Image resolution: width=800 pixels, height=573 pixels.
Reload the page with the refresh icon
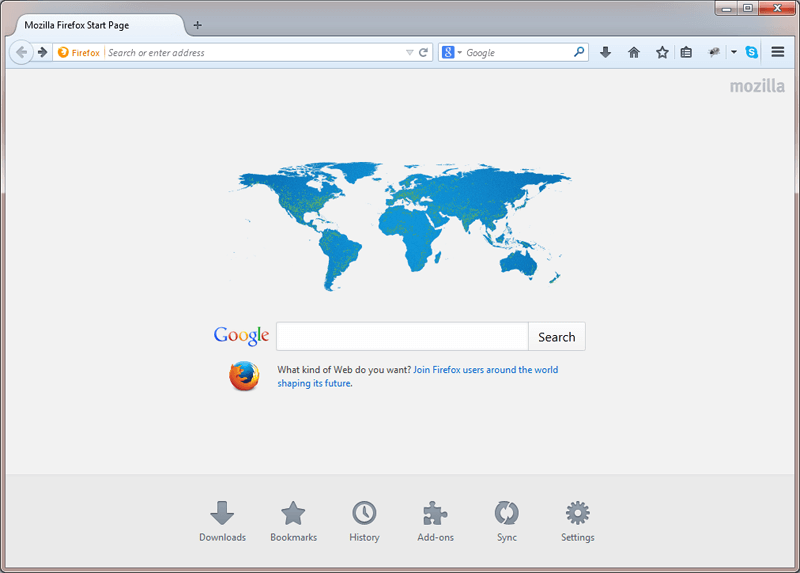423,52
